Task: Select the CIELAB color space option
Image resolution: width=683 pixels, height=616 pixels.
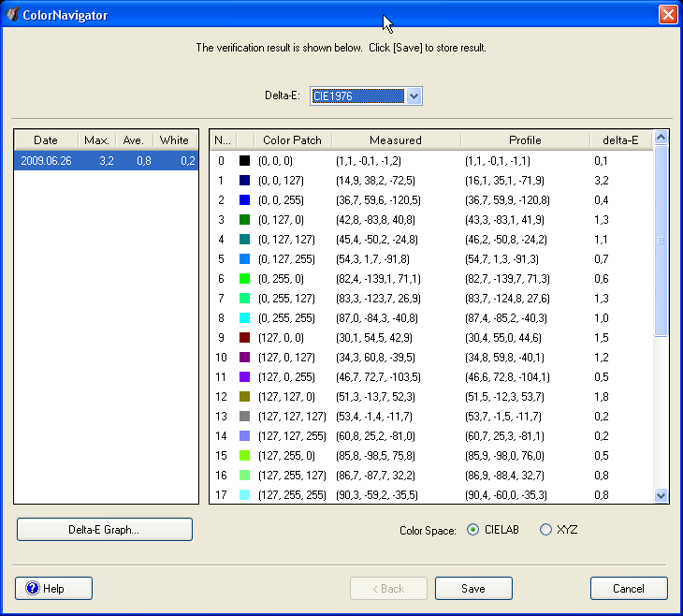Action: [x=472, y=530]
